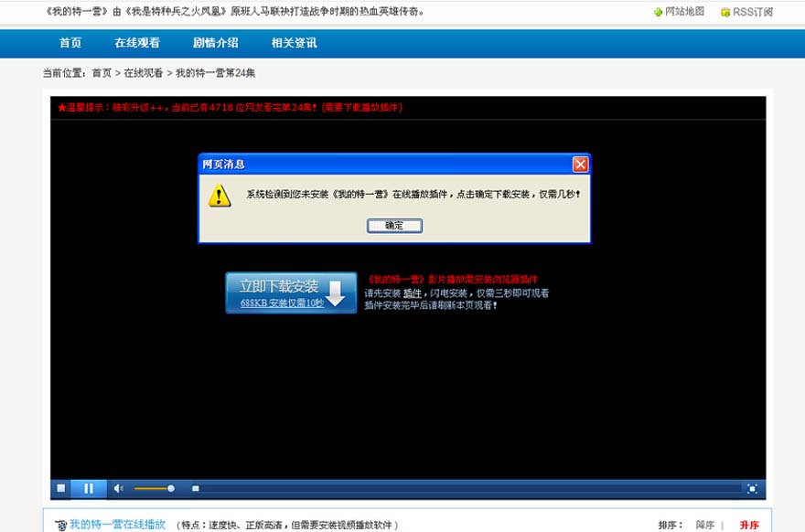805x532 pixels.
Task: Click the volume slider handle
Action: [x=171, y=489]
